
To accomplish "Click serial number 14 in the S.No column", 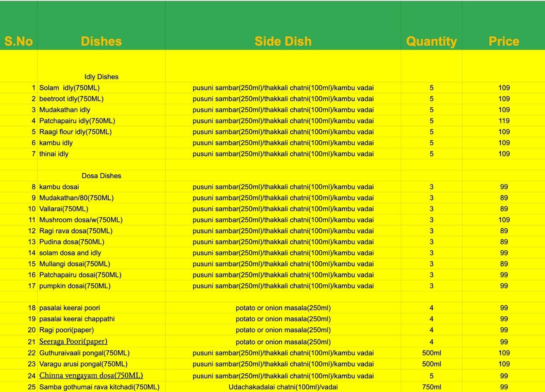I will coord(32,253).
